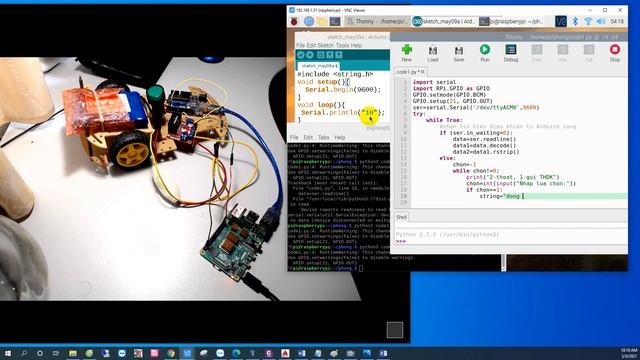Open the Arduino Edit menu
The image size is (640, 360).
[x=311, y=45]
